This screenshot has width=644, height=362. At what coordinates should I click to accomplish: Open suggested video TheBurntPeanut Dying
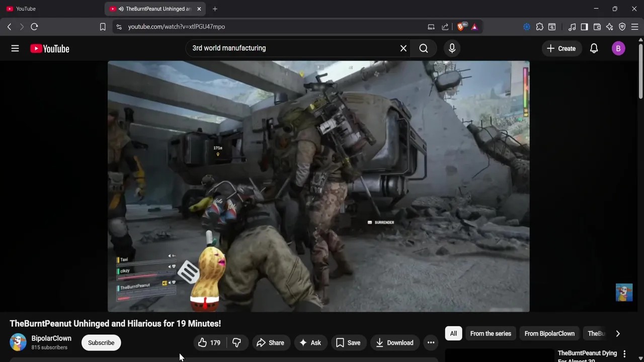coord(587,355)
